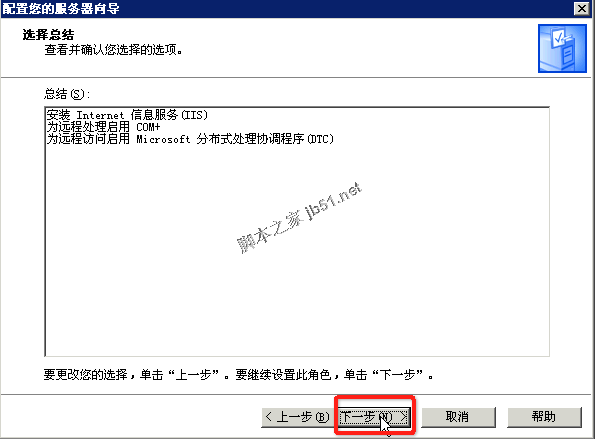Viewport: 595px width, 439px height.
Task: Select the 安装 Internet 信息服务 (IIS) line
Action: pos(128,115)
